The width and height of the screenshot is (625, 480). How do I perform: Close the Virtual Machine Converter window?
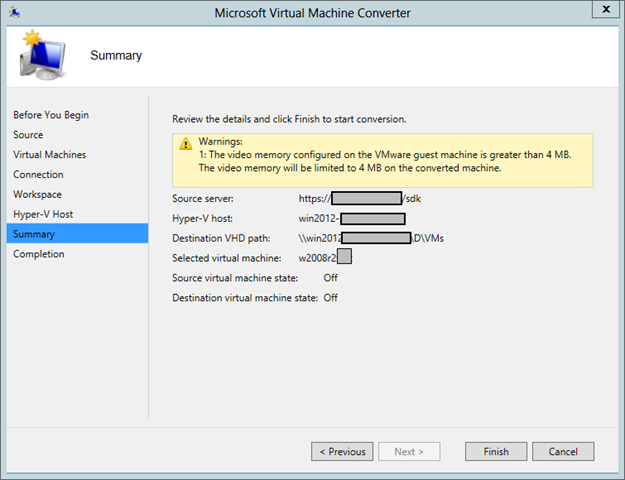click(x=606, y=9)
